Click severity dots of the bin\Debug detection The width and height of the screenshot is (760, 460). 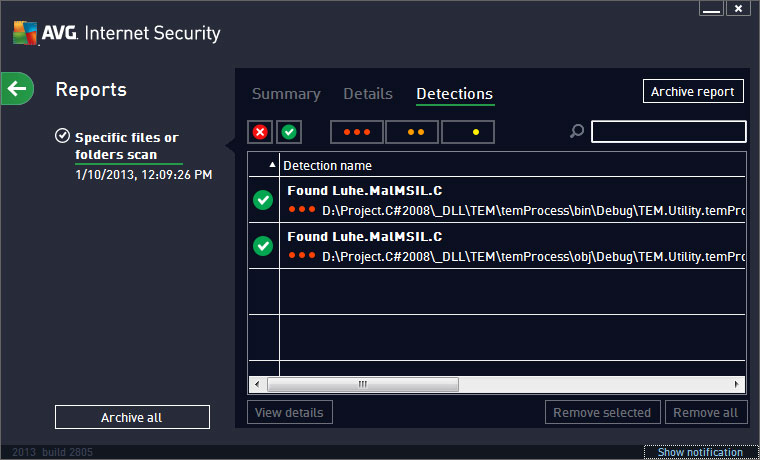[x=302, y=209]
